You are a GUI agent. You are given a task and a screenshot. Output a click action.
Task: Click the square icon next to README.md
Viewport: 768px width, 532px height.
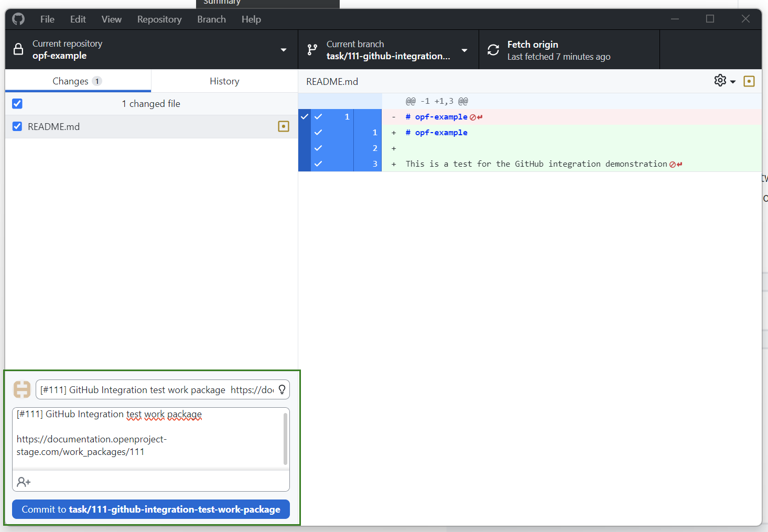tap(283, 126)
